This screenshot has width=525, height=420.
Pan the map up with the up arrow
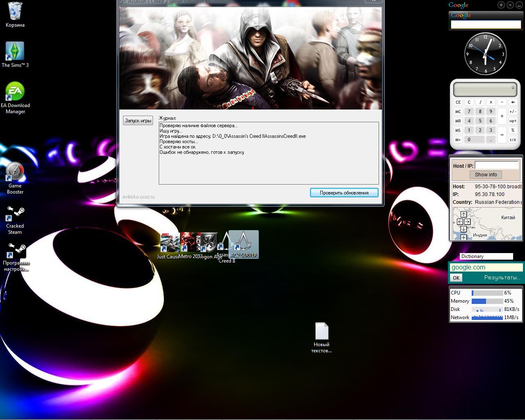tap(463, 215)
